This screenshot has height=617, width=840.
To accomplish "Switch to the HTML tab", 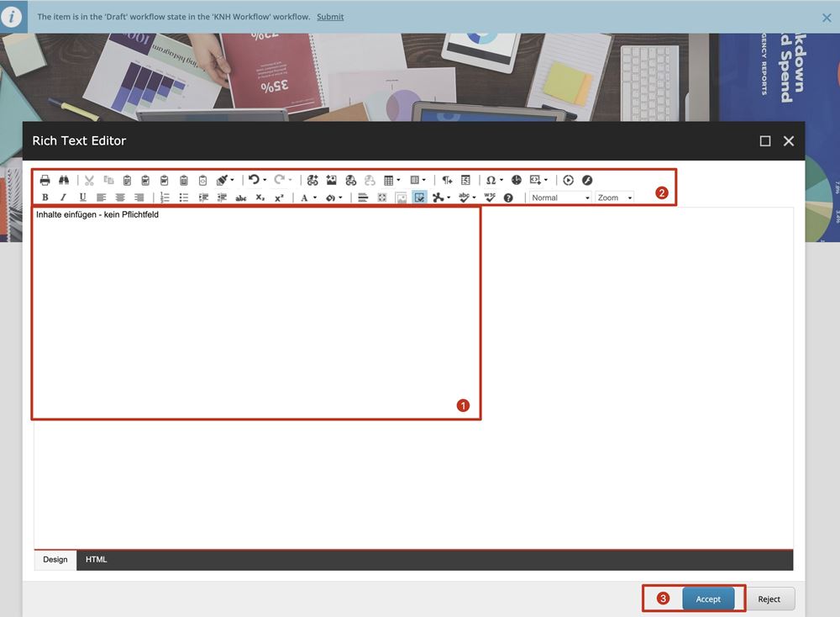I will (x=97, y=560).
